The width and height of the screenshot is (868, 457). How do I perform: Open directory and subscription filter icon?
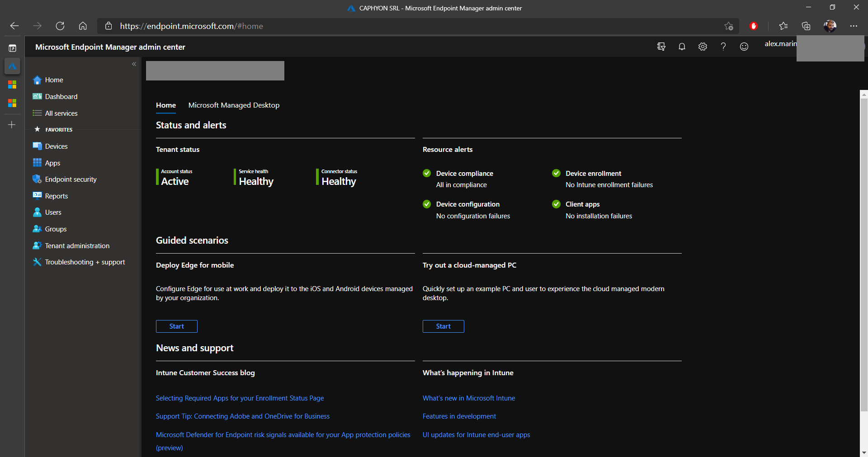pos(661,47)
